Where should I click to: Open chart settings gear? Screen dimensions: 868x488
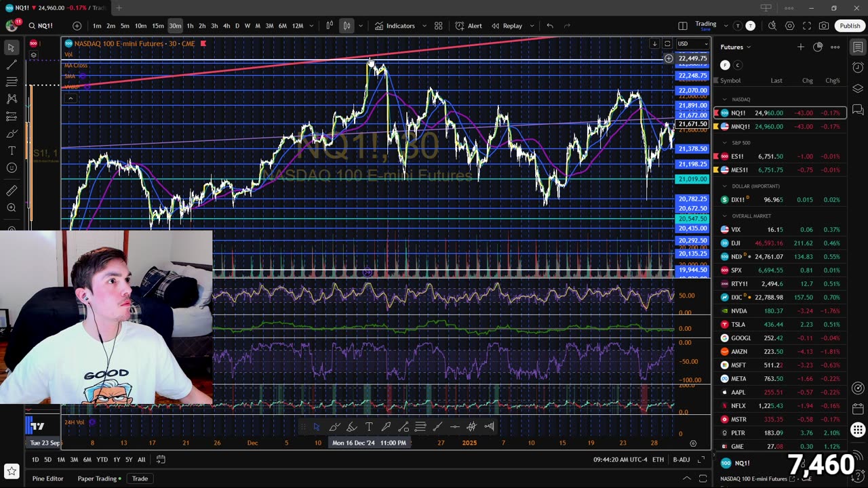(790, 26)
